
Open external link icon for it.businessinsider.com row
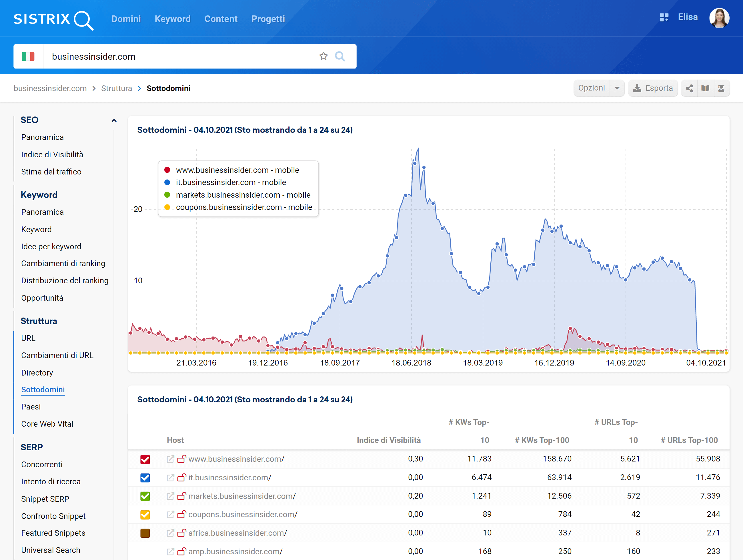[x=170, y=477]
